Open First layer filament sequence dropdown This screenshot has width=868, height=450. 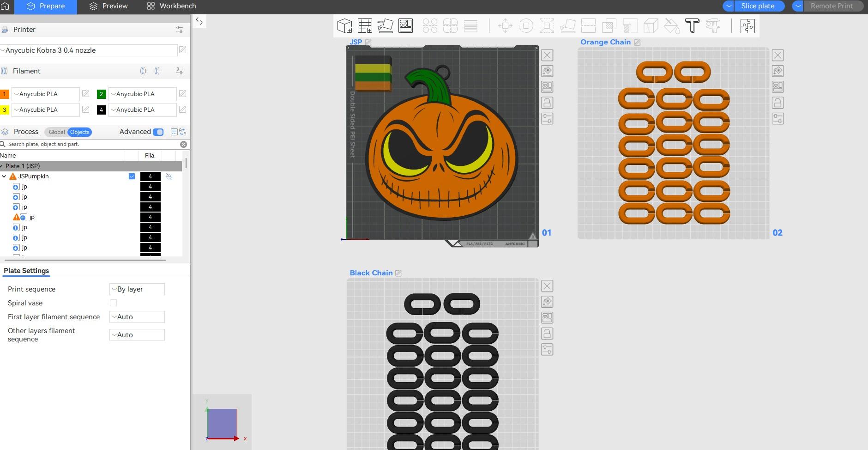pyautogui.click(x=137, y=317)
